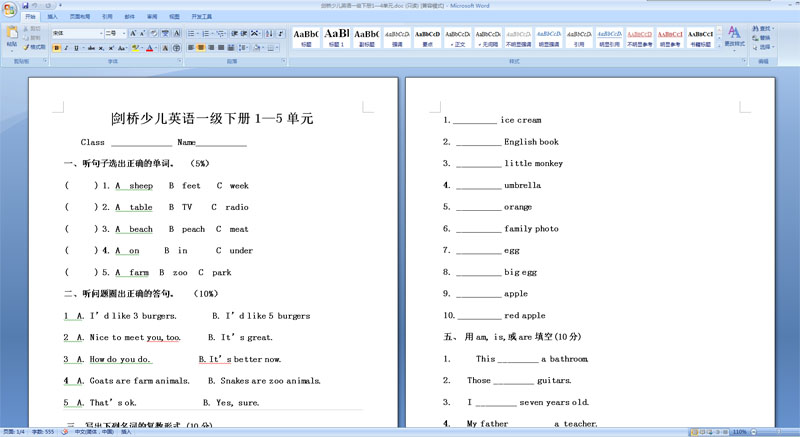Apply the 无间隔 no spacing style
Image resolution: width=800 pixels, height=437 pixels.
point(488,38)
